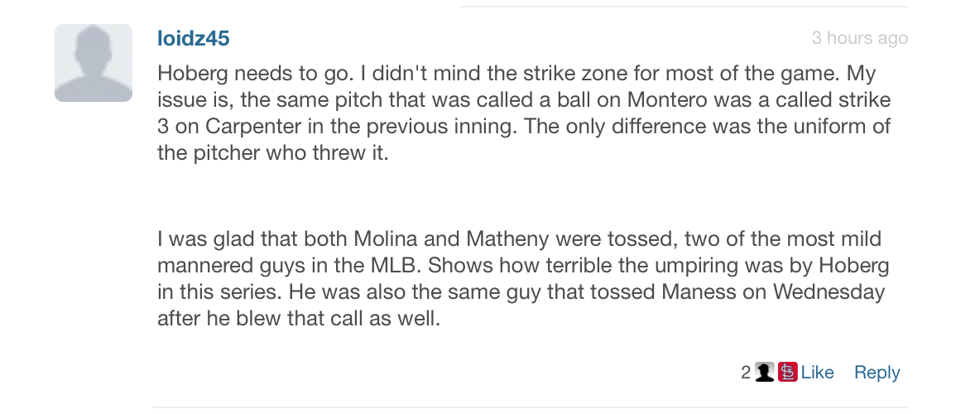Visit the commenter profile via loidz45
Screen dimensions: 980x414
point(193,38)
